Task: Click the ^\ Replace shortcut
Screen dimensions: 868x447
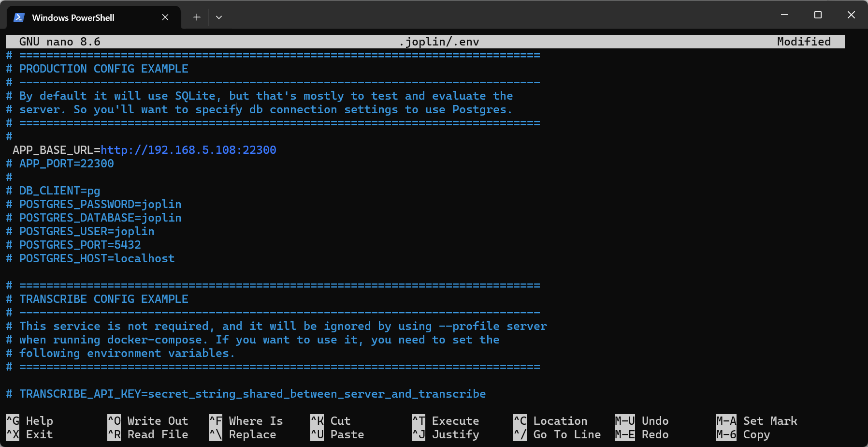Action: coord(243,434)
